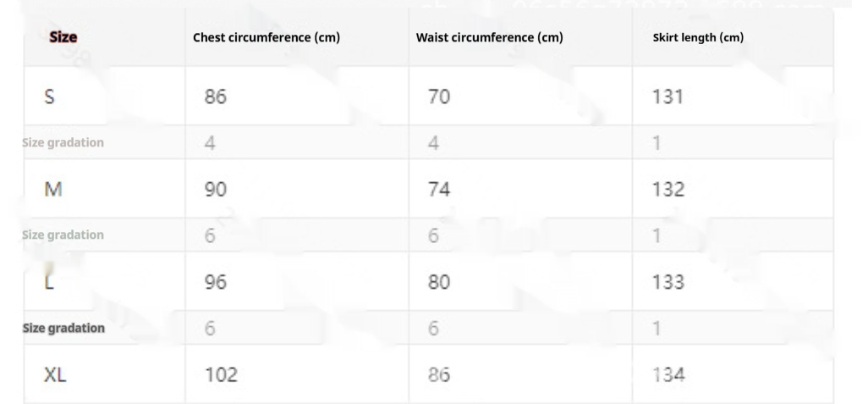Select waist value 74 for size M
The width and height of the screenshot is (868, 404).
(x=438, y=189)
